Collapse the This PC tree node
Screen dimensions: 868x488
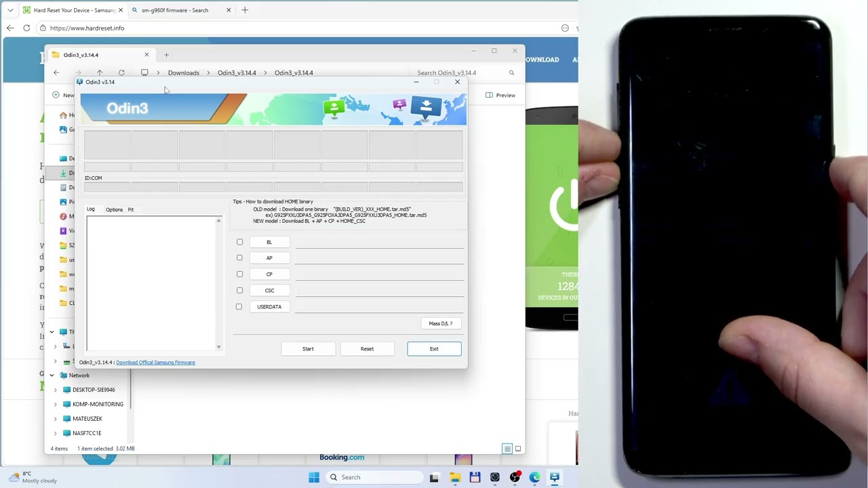click(52, 332)
